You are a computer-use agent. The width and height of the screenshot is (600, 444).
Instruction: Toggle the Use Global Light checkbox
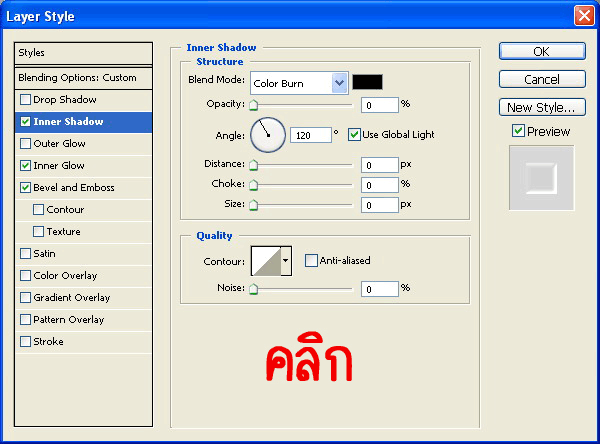coord(354,134)
